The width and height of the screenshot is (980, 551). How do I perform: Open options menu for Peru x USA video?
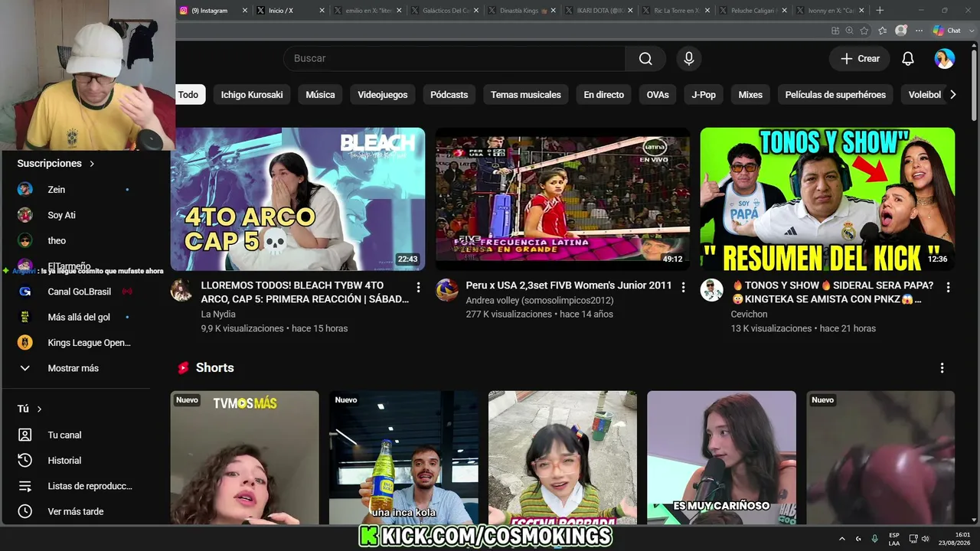pyautogui.click(x=683, y=287)
